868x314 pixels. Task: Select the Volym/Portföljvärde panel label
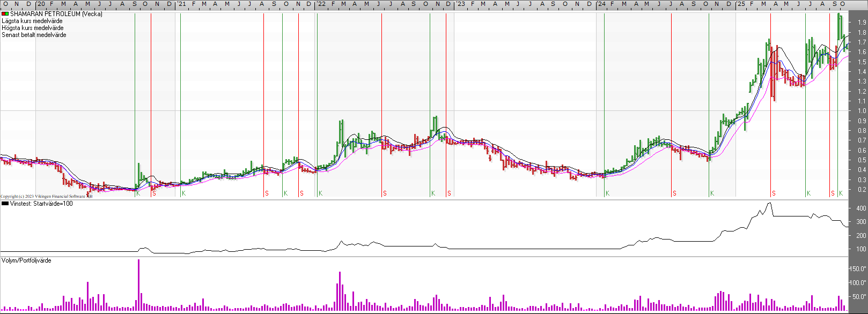(26, 260)
